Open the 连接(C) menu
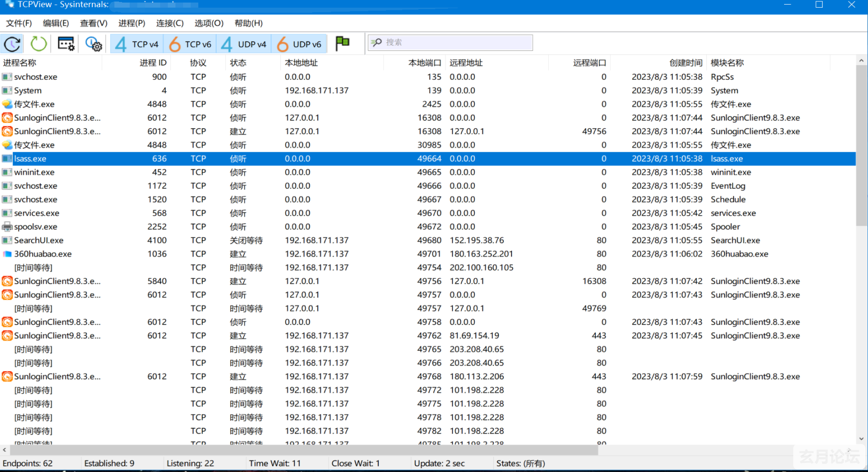Viewport: 868px width, 472px height. coord(170,23)
